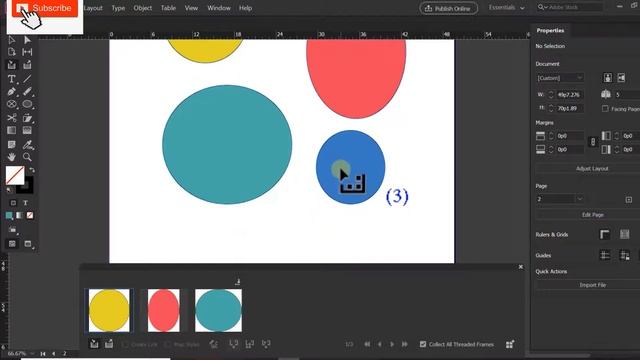The height and width of the screenshot is (360, 640).
Task: Toggle Show Grids icon
Action: pyautogui.click(x=624, y=234)
